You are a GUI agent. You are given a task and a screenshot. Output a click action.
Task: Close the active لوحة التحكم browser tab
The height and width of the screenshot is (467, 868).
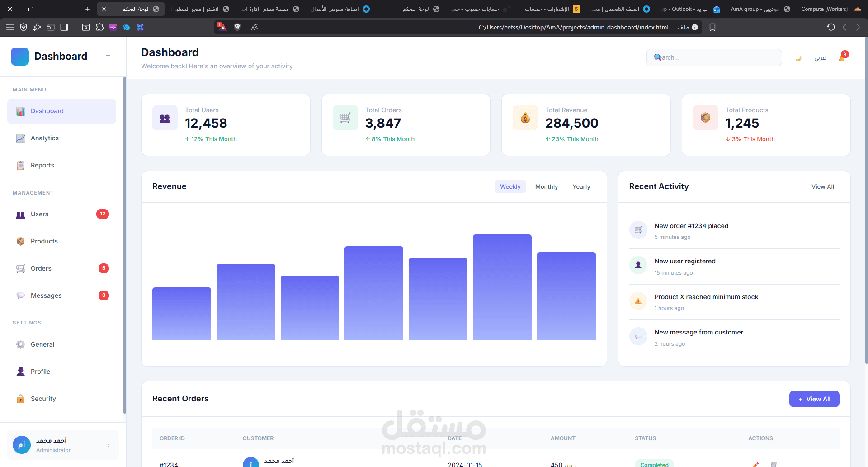tap(104, 9)
